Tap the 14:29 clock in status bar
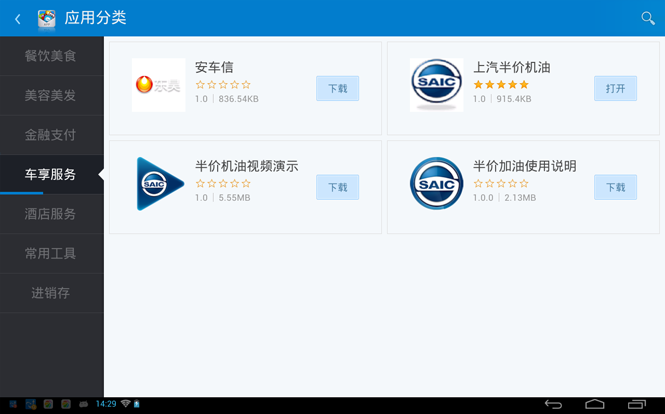The width and height of the screenshot is (665, 414). (x=106, y=404)
